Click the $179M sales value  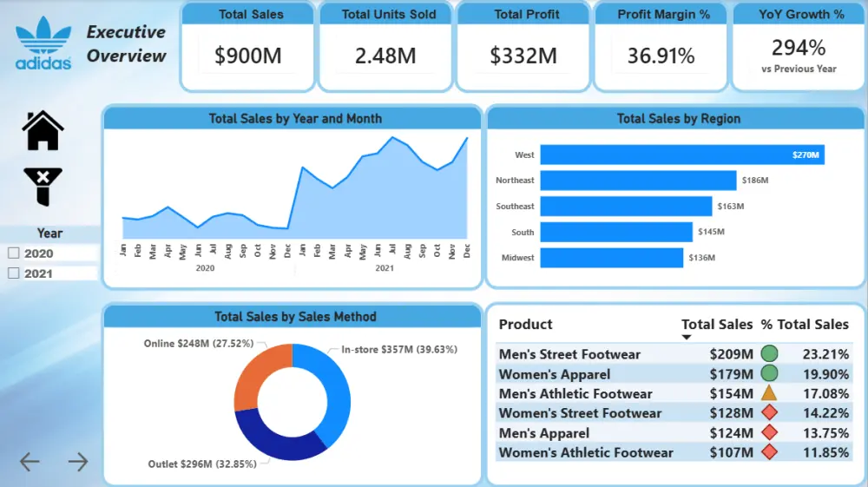click(731, 374)
